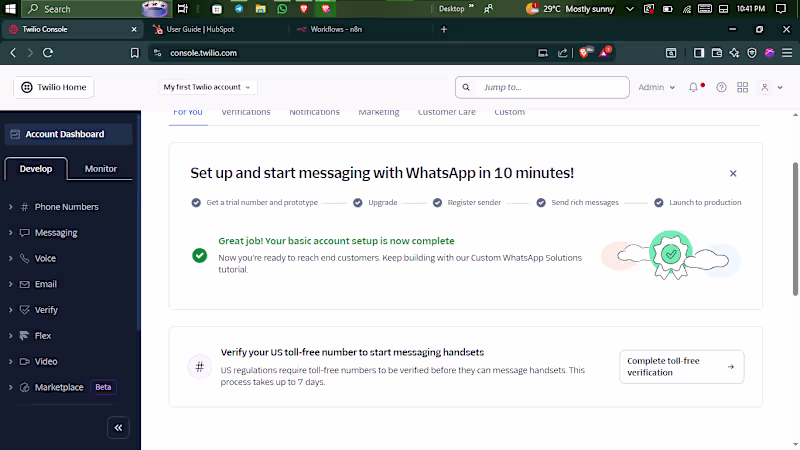This screenshot has height=450, width=800.
Task: Expand the Email menu chevron
Action: tap(10, 284)
